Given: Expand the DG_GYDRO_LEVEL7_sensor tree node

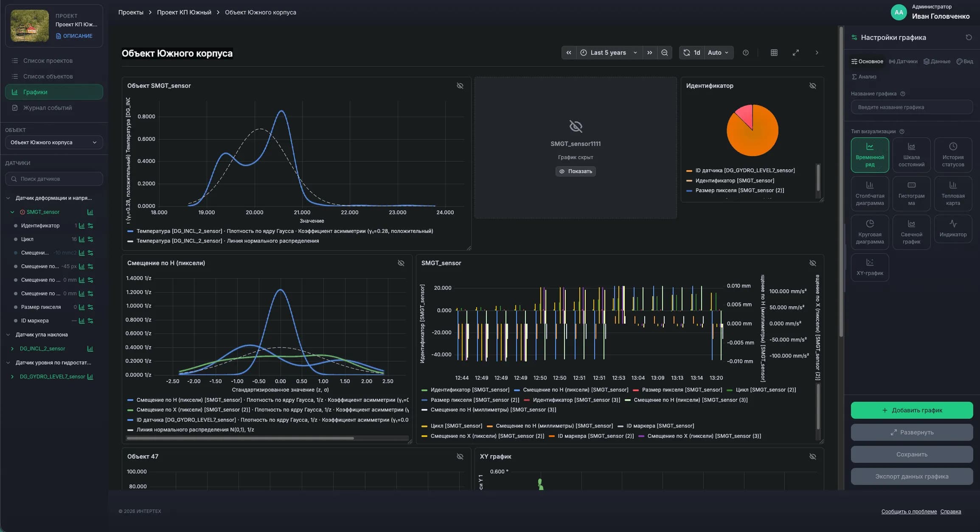Looking at the screenshot, I should click(x=12, y=377).
